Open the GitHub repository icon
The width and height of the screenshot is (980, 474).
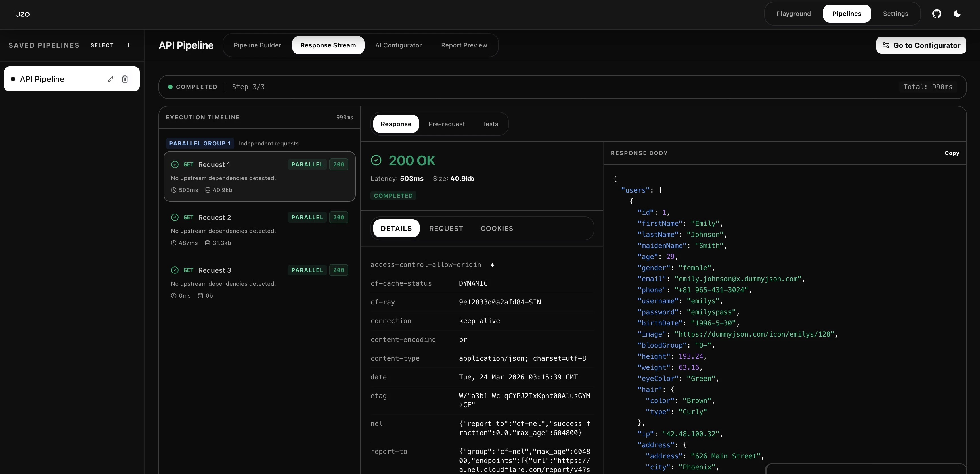pyautogui.click(x=937, y=14)
